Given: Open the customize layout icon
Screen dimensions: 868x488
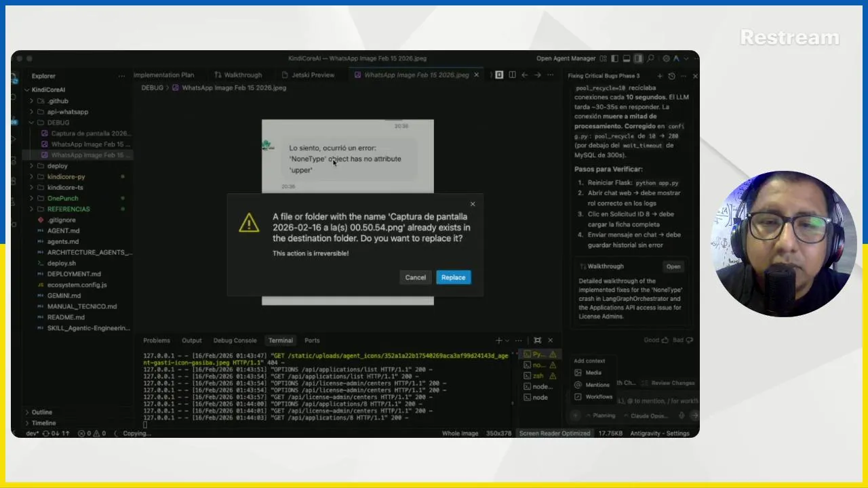Looking at the screenshot, I should click(603, 58).
